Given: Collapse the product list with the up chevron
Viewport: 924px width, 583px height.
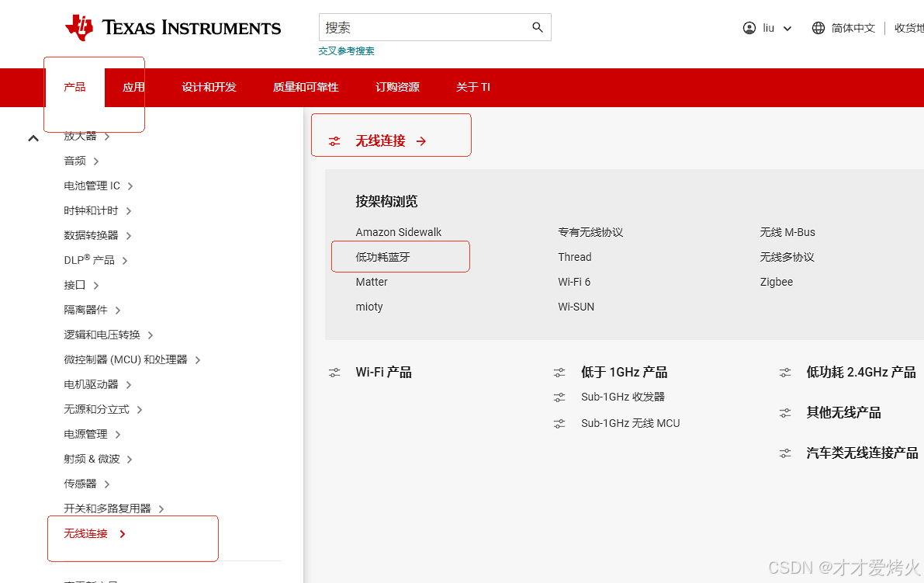Looking at the screenshot, I should tap(33, 138).
